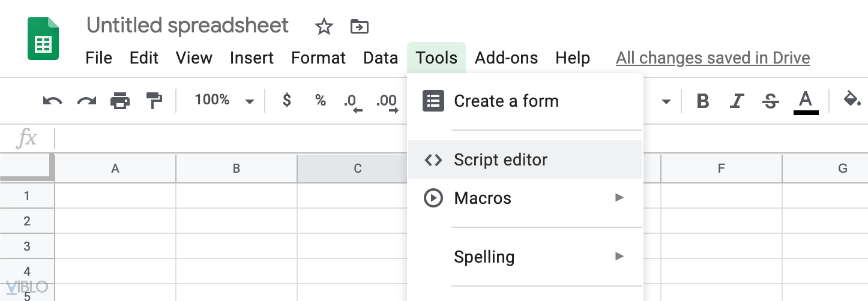Toggle strikethrough formatting

point(770,101)
